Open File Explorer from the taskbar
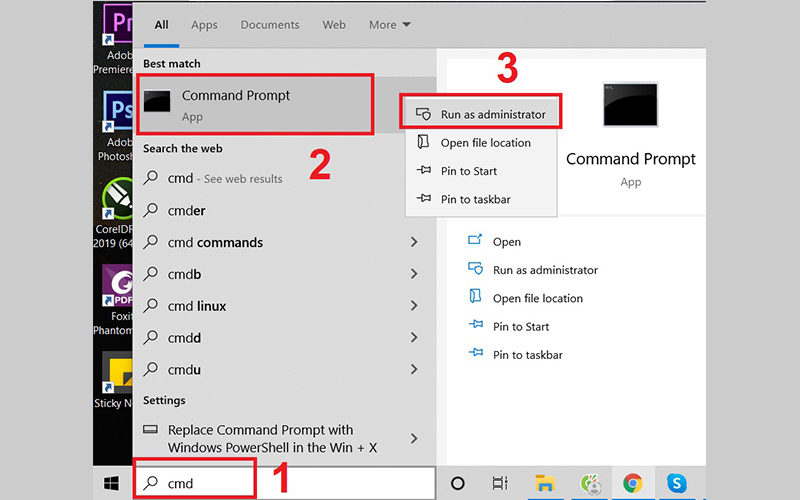The height and width of the screenshot is (500, 800). [545, 483]
